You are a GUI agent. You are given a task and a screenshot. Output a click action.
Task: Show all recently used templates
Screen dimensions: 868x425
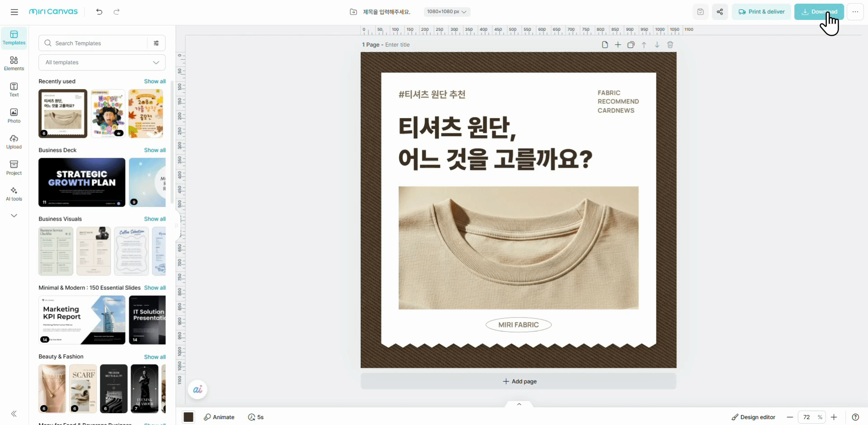(x=155, y=81)
